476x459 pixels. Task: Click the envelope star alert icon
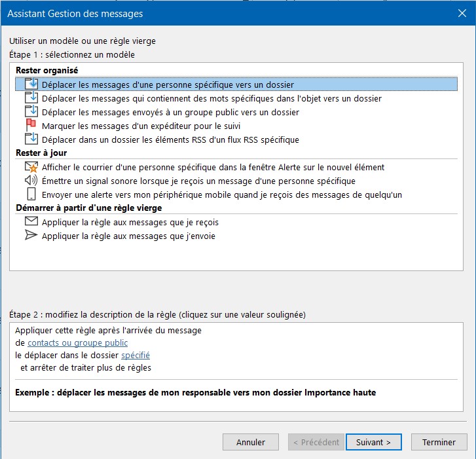pos(31,167)
